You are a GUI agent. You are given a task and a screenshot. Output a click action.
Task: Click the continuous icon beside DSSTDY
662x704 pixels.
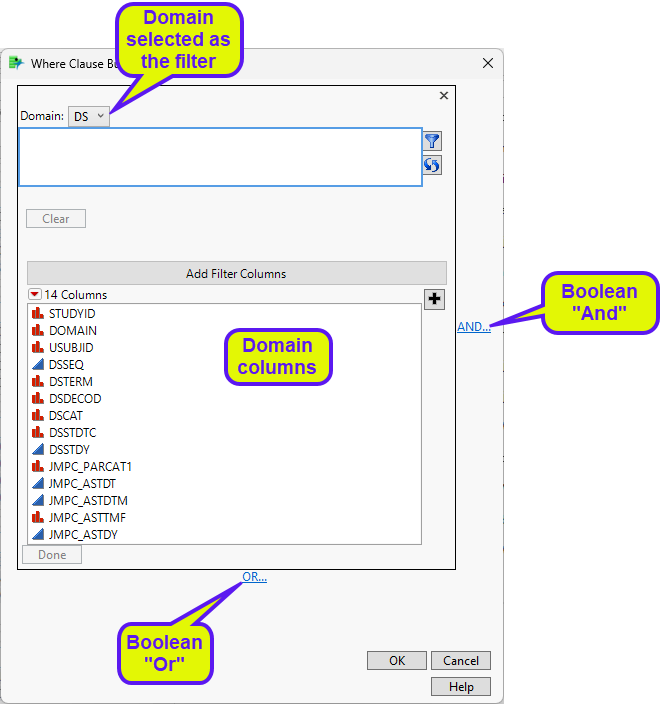(38, 449)
